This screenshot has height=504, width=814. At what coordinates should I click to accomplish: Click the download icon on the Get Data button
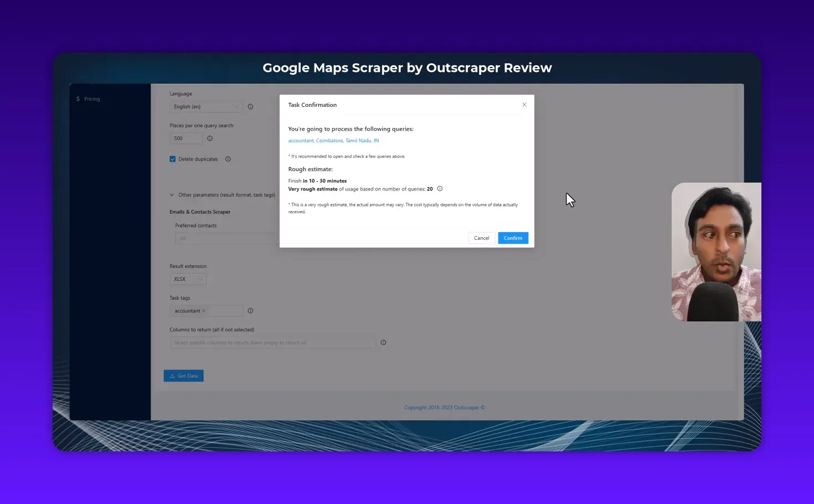173,376
